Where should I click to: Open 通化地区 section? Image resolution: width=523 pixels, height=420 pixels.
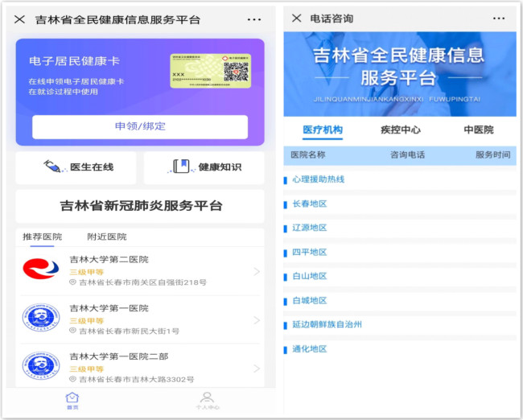point(400,349)
